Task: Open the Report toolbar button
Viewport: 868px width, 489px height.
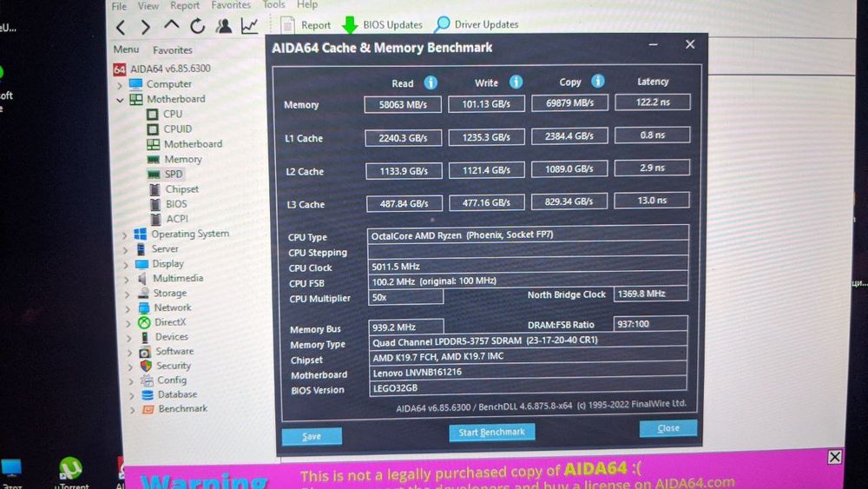Action: pyautogui.click(x=306, y=25)
